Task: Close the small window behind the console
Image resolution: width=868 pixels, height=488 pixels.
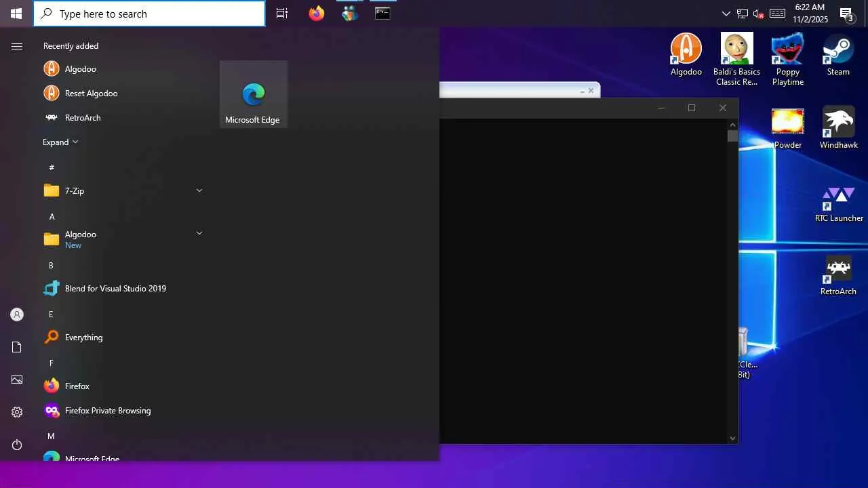Action: [x=591, y=90]
